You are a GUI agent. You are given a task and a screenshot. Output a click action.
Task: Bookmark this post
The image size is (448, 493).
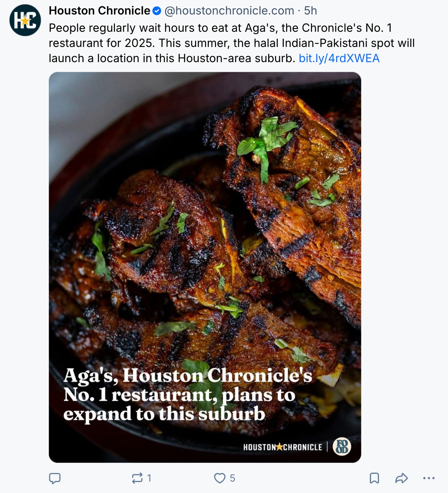[x=374, y=478]
